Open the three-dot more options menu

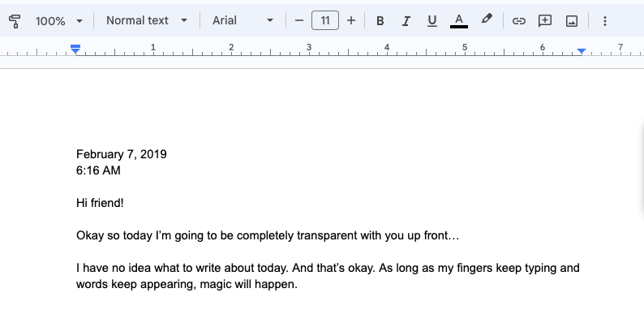(604, 20)
